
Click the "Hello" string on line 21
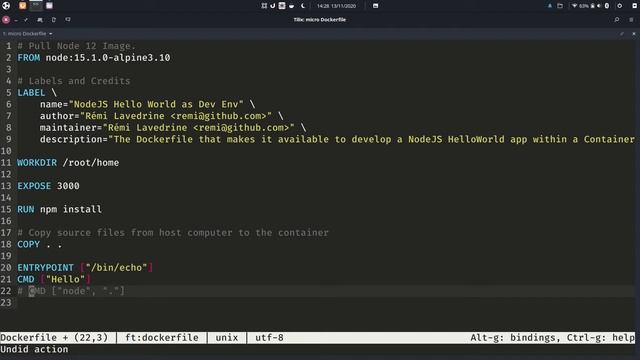click(x=65, y=279)
